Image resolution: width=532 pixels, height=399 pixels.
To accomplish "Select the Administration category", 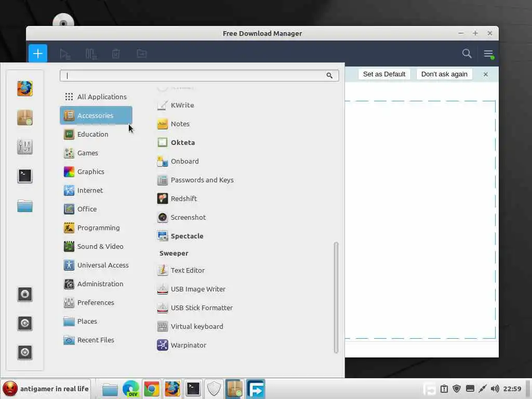I will 96,284.
